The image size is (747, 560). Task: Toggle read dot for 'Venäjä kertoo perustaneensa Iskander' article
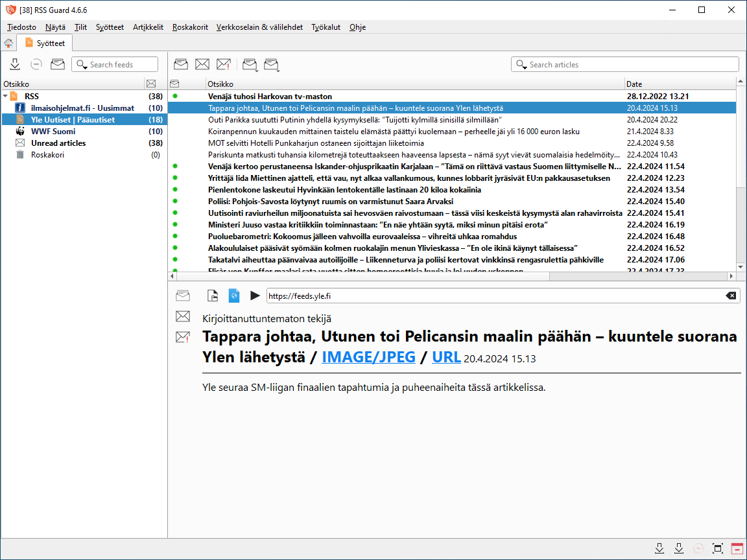click(x=175, y=166)
